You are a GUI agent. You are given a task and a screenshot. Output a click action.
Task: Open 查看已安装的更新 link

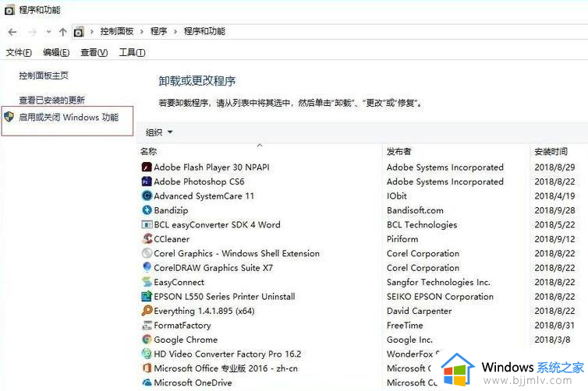coord(51,100)
